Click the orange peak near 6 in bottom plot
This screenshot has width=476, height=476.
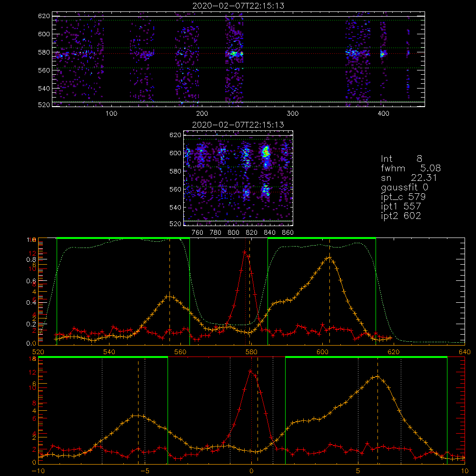point(377,377)
